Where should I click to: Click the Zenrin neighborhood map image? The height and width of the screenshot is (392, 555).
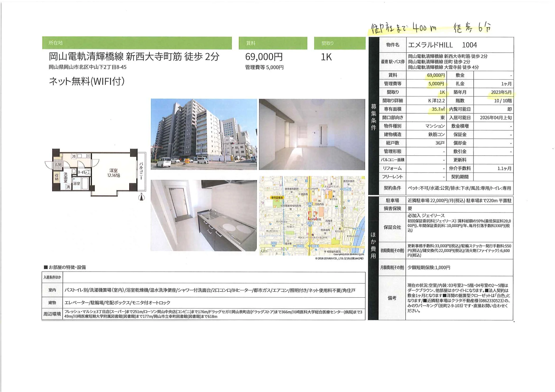coord(312,215)
